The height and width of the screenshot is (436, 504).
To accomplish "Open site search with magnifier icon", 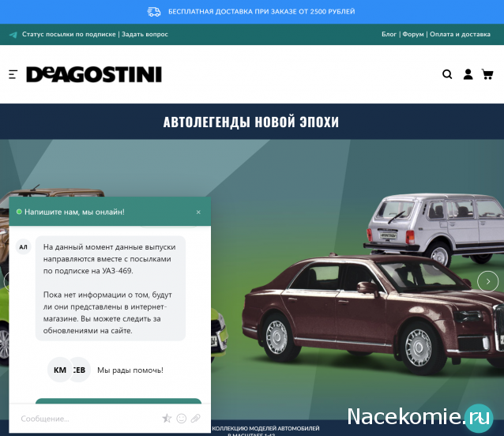I will [x=447, y=74].
